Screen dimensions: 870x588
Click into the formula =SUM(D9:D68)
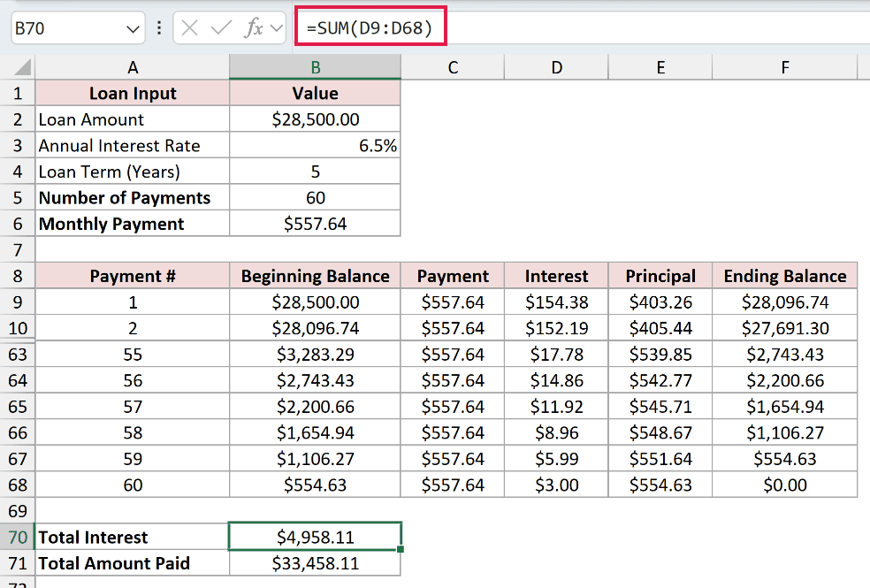pyautogui.click(x=370, y=27)
